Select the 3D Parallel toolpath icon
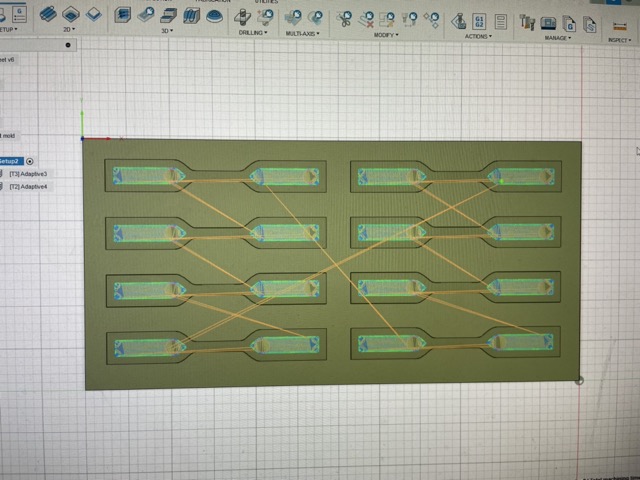The image size is (640, 480). [x=191, y=16]
